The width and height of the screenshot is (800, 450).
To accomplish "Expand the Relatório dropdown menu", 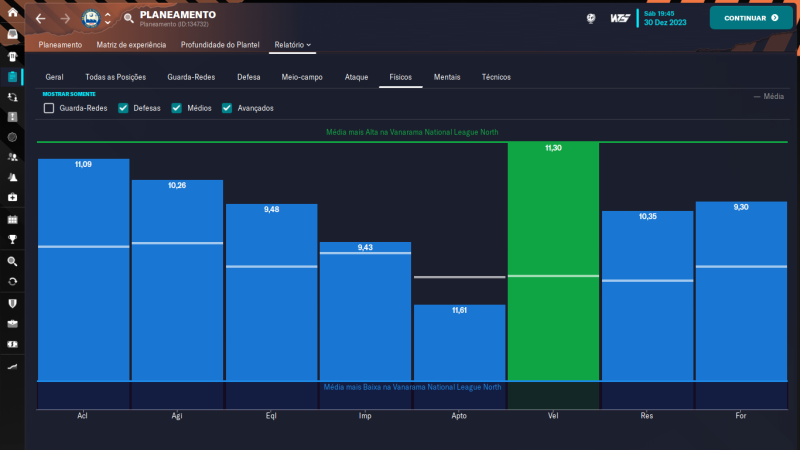I will [293, 45].
